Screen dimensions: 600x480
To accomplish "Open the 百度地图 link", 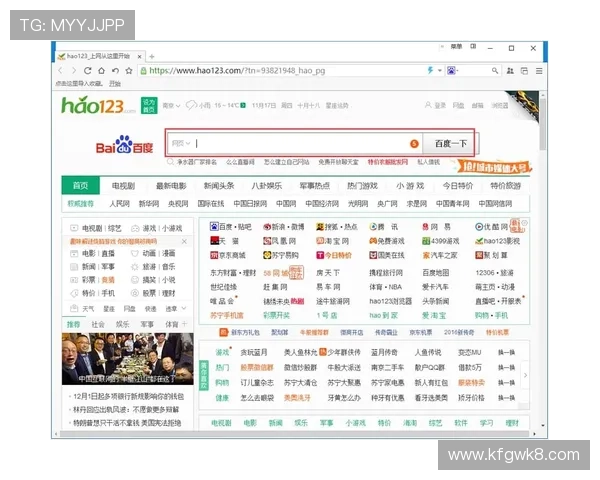I will coord(435,273).
